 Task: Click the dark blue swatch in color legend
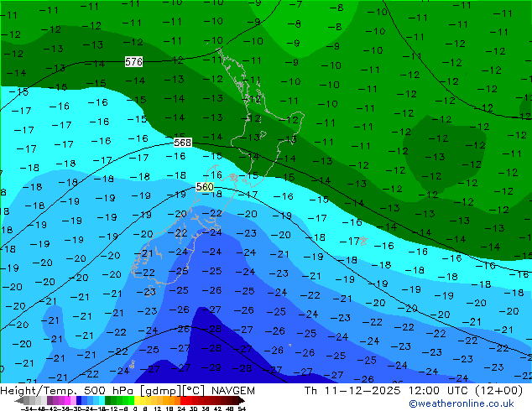[79, 400]
